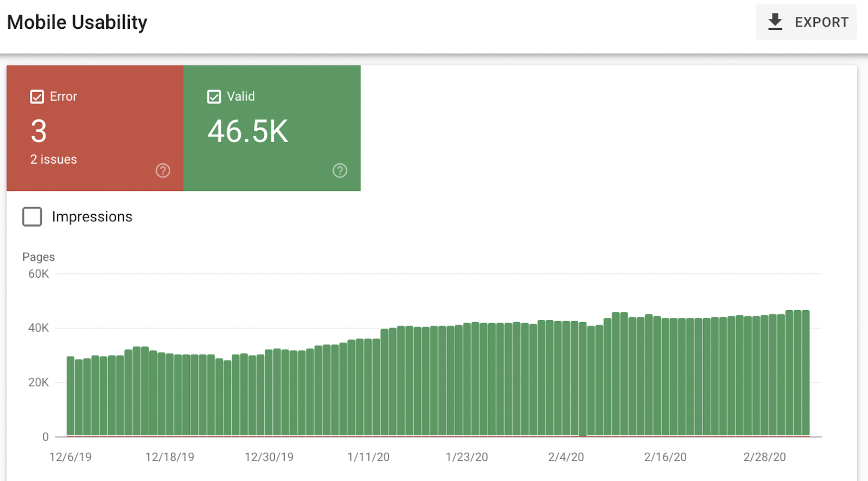Viewport: 868px width, 481px height.
Task: Click the Mobile Usability page title
Action: click(77, 22)
